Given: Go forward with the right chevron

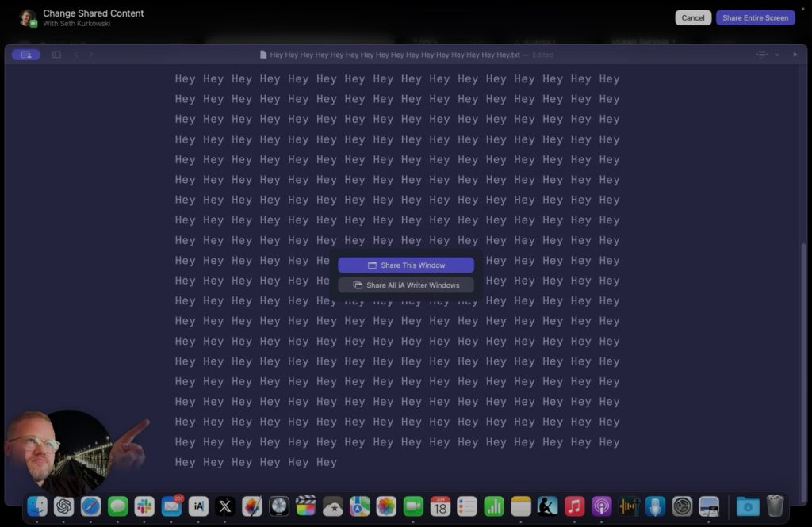Looking at the screenshot, I should tap(91, 55).
